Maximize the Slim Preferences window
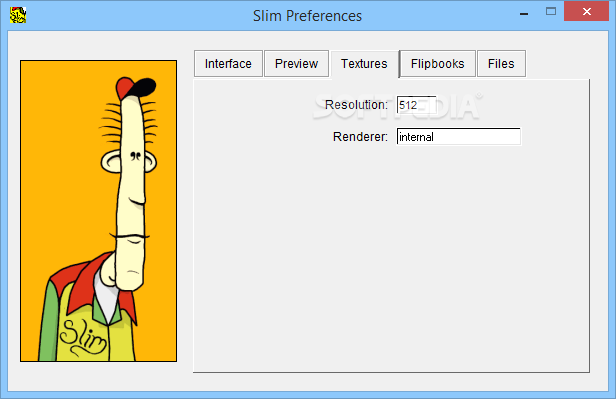This screenshot has width=616, height=399. point(551,12)
